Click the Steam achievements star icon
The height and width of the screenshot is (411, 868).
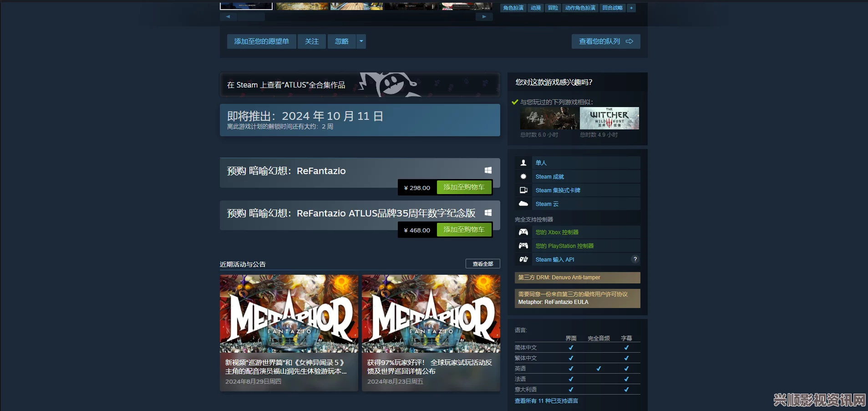[523, 176]
